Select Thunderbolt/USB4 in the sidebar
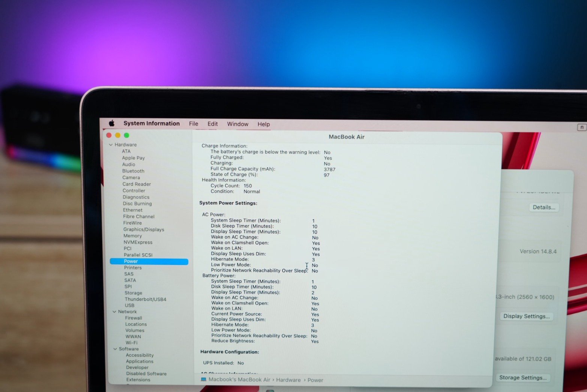Viewport: 587px width, 392px height. [x=146, y=299]
